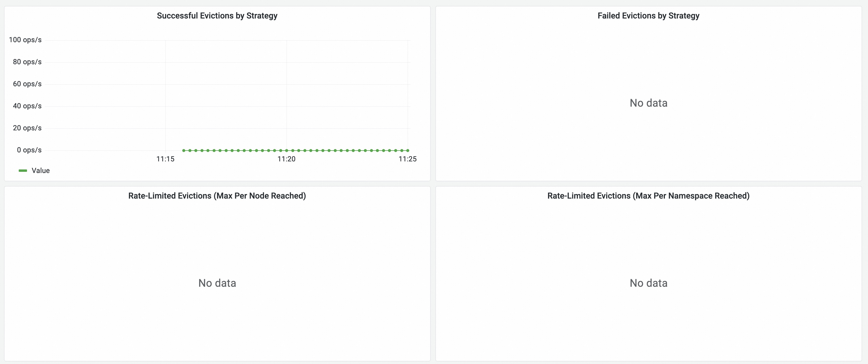This screenshot has height=364, width=868.
Task: Click the last green data point at 11:25
Action: [x=408, y=150]
